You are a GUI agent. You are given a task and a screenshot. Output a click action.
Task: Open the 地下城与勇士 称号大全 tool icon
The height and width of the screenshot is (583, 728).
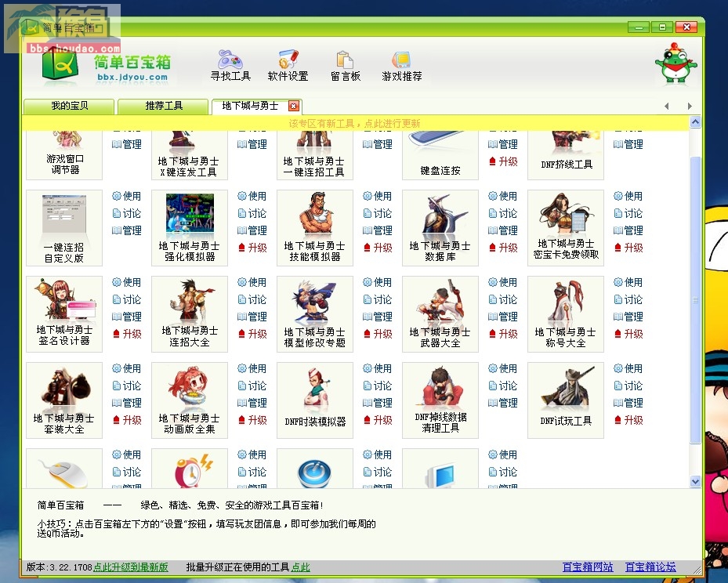pyautogui.click(x=566, y=314)
